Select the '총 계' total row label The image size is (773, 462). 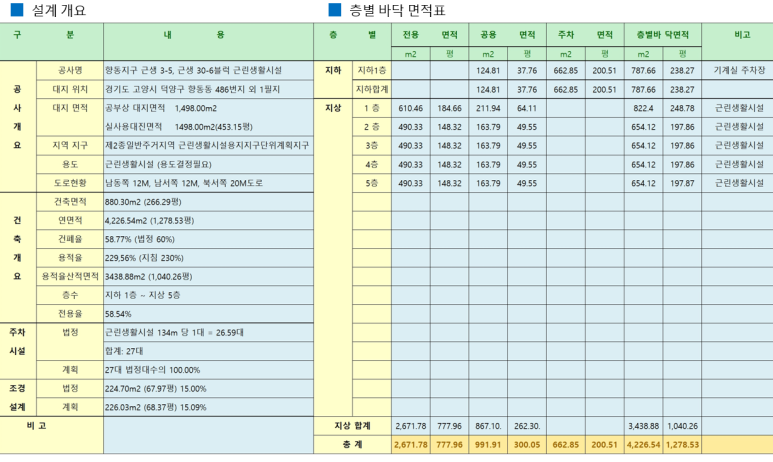point(352,444)
